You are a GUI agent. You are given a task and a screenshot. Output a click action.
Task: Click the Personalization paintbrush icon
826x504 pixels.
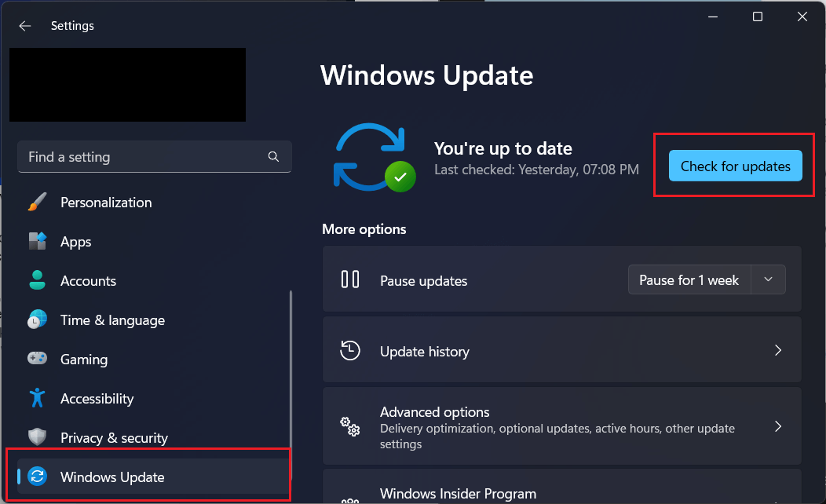(x=37, y=203)
